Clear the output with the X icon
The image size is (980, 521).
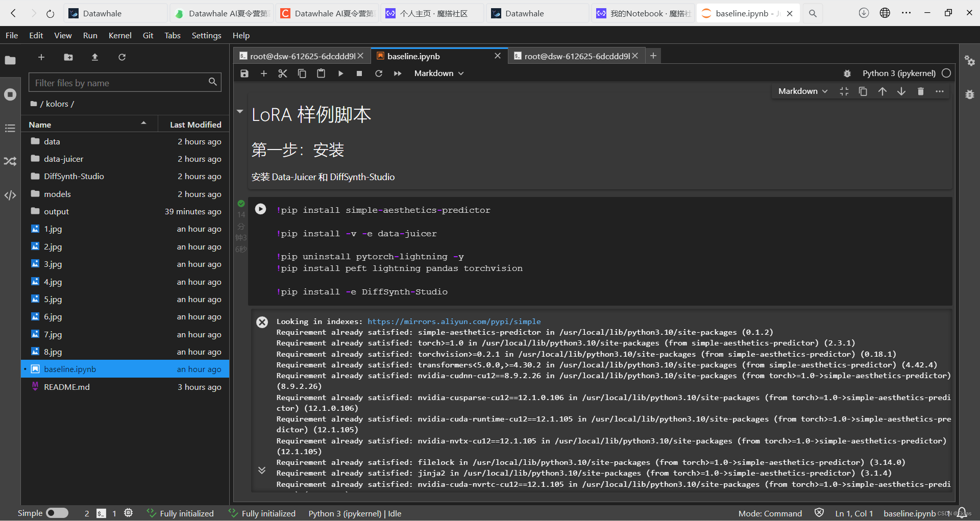click(x=262, y=322)
